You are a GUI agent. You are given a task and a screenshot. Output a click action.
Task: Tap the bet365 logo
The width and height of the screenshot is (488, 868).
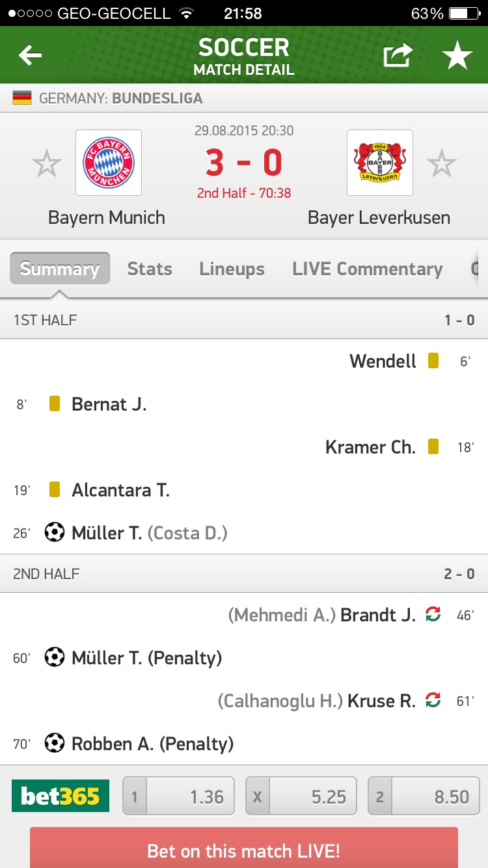(x=61, y=796)
